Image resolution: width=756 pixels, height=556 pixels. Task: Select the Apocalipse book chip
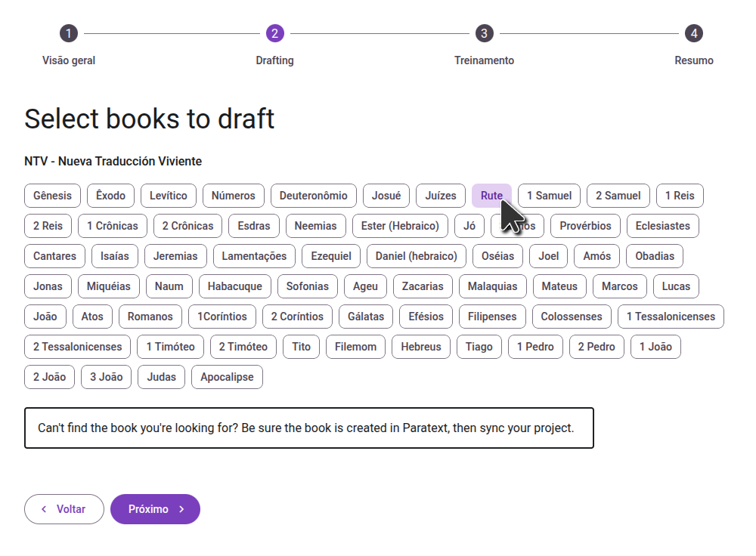point(227,377)
